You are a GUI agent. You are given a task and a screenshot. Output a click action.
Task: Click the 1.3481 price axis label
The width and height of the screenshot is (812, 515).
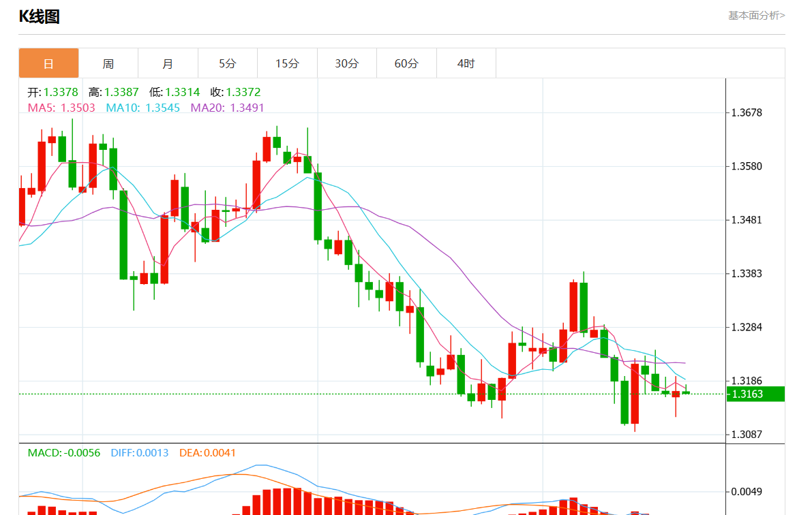[x=747, y=220]
